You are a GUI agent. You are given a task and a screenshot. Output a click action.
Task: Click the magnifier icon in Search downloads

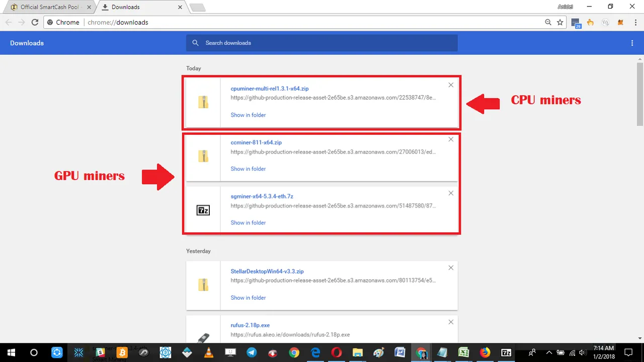tap(195, 43)
